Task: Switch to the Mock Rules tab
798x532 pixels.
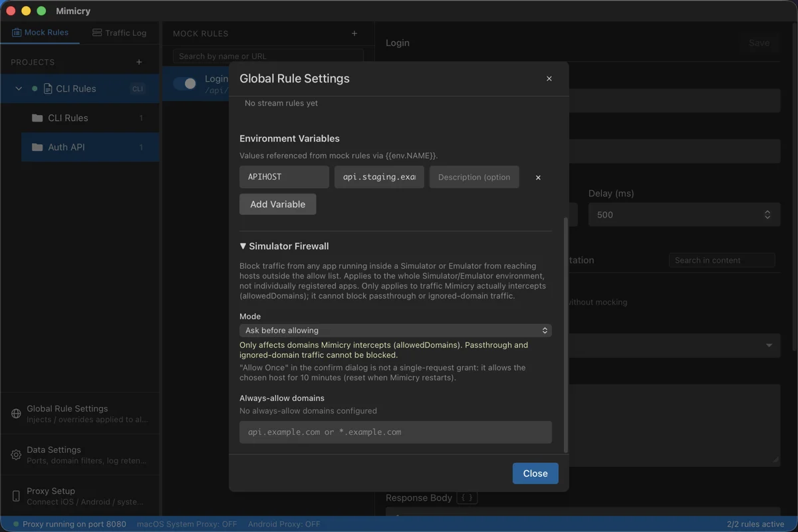Action: pyautogui.click(x=40, y=33)
